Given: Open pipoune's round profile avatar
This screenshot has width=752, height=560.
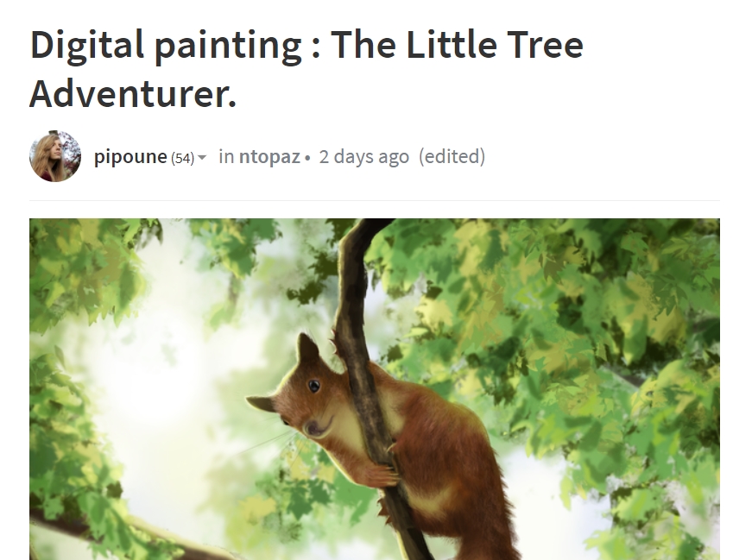Looking at the screenshot, I should (x=55, y=156).
